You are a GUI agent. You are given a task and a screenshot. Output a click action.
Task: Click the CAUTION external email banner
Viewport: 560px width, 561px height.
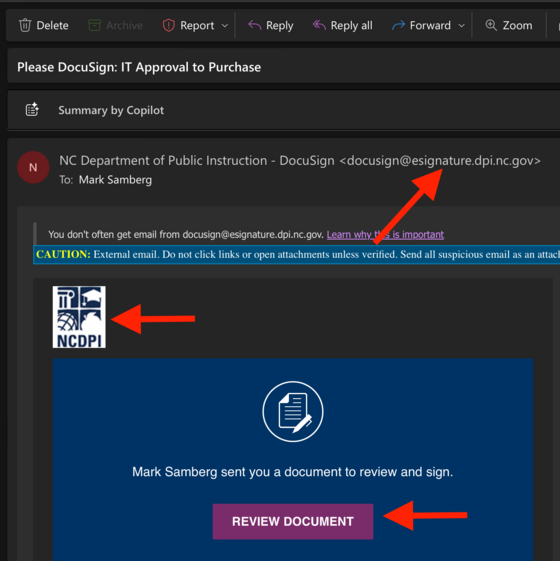coord(296,255)
